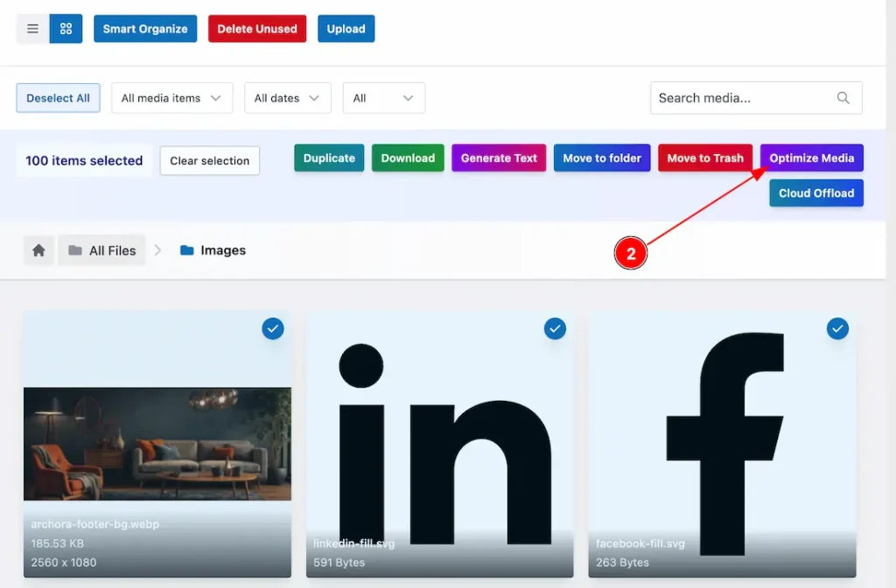Open All dates dropdown

[x=287, y=98]
